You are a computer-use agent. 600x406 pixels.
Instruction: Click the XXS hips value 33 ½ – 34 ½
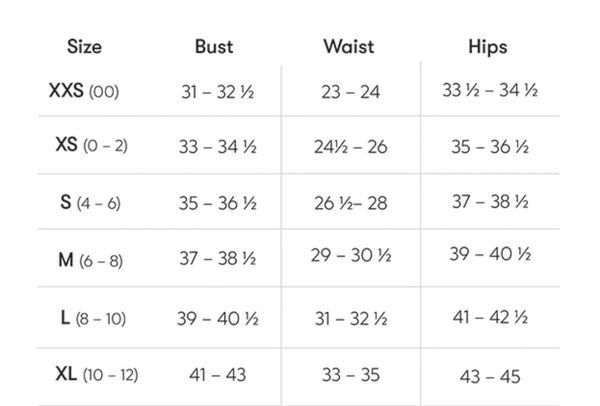[489, 91]
